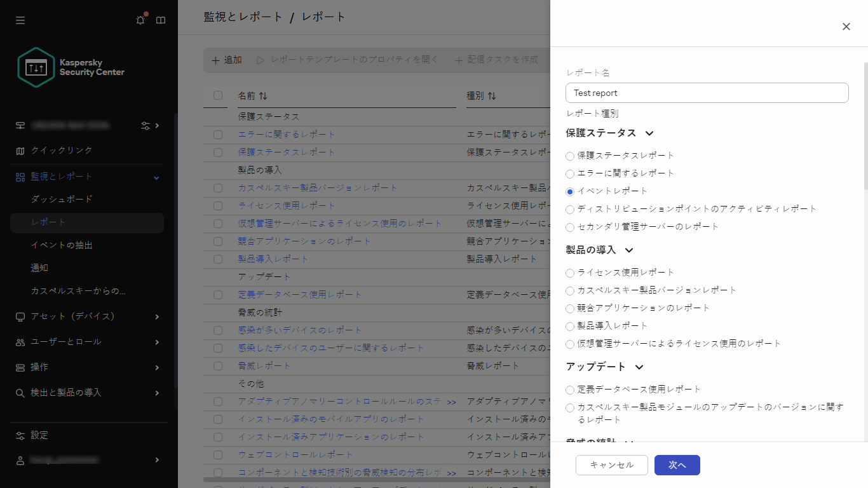Image resolution: width=868 pixels, height=488 pixels.
Task: Click the magnifier icon for 検出と製品の導入
Action: [x=20, y=393]
